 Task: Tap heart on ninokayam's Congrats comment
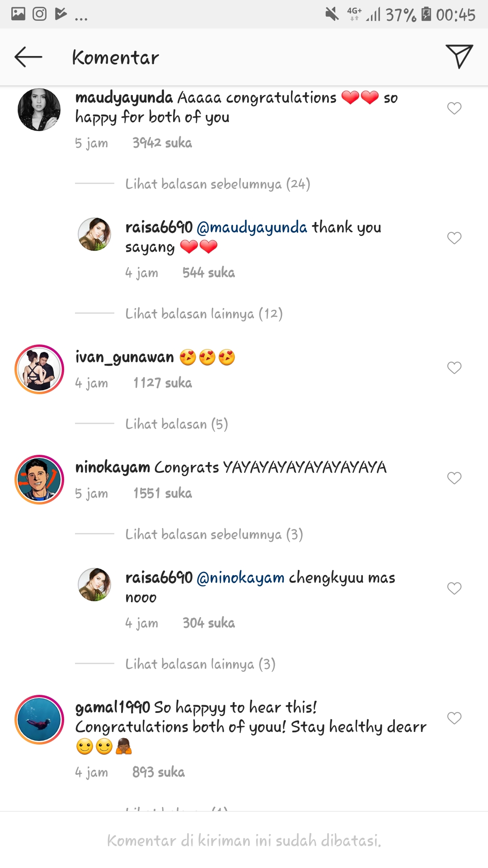point(454,478)
